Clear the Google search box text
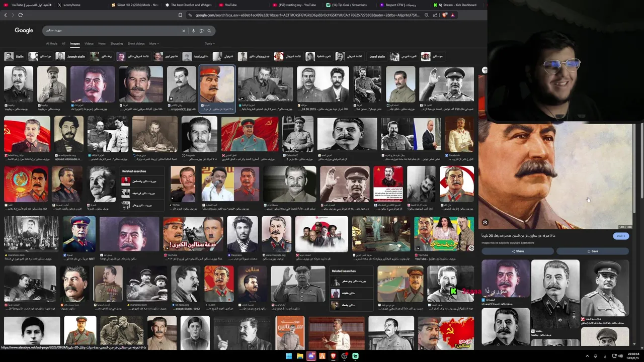644x362 pixels. tap(184, 31)
